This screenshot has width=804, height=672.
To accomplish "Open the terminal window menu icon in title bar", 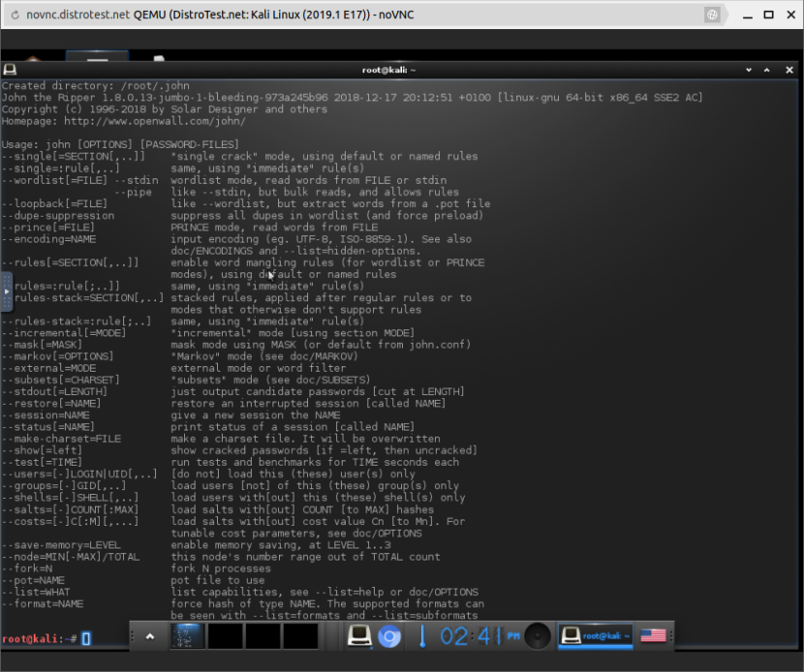I will [10, 70].
